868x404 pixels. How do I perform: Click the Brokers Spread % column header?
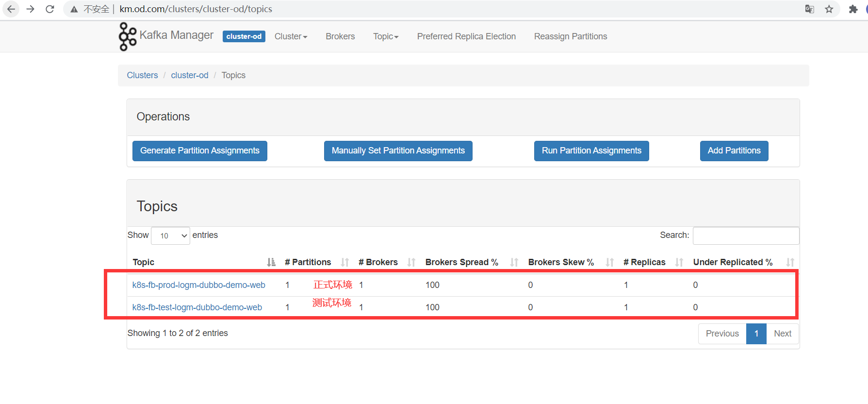(x=462, y=262)
